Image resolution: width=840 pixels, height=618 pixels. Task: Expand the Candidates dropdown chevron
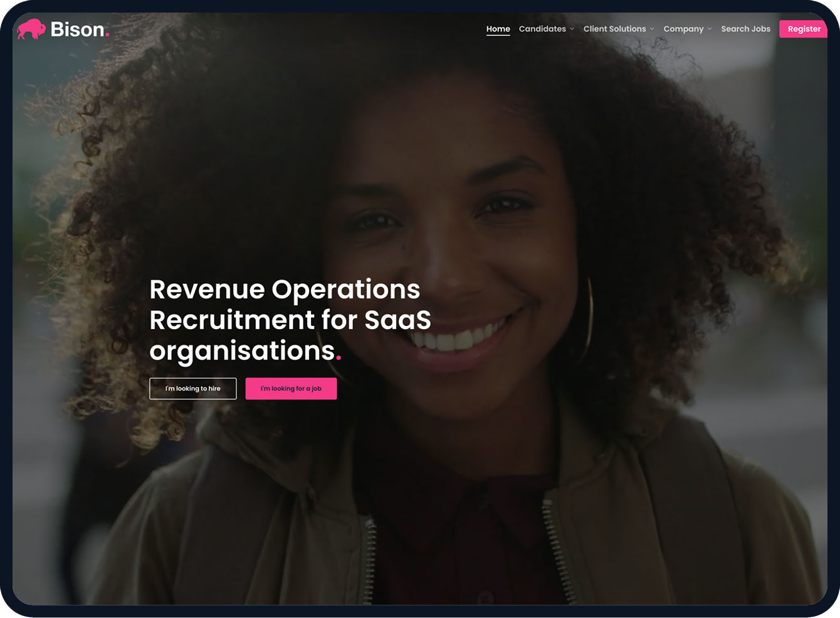[572, 29]
